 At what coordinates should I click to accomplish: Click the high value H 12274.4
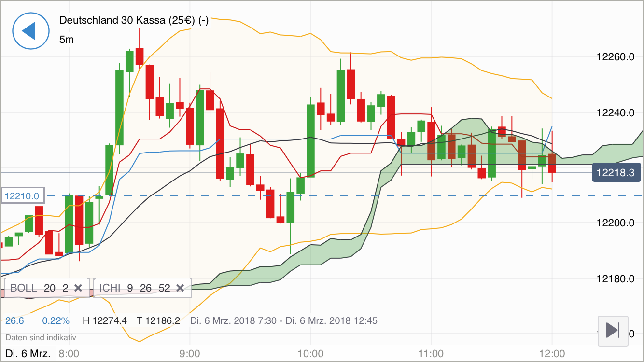pos(105,320)
